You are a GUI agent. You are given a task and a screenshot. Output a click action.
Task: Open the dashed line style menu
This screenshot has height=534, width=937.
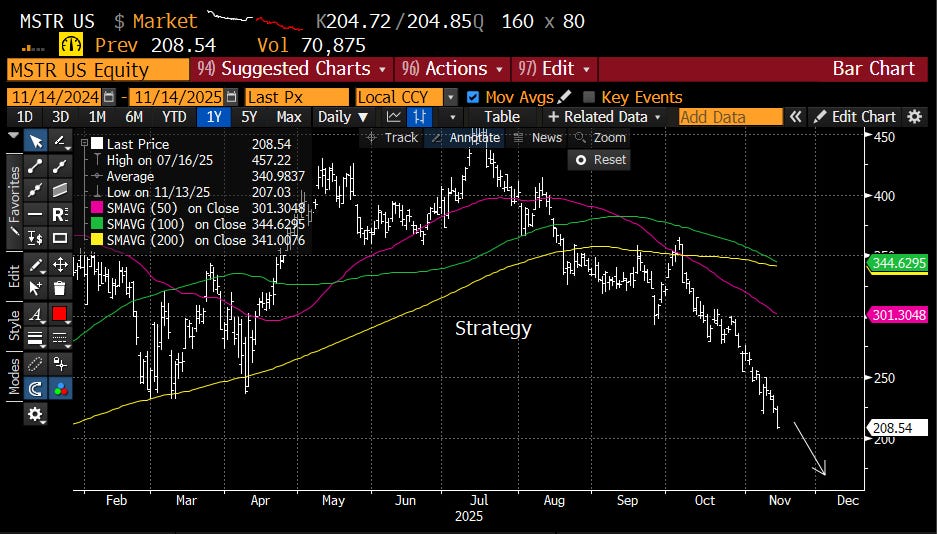(x=60, y=338)
